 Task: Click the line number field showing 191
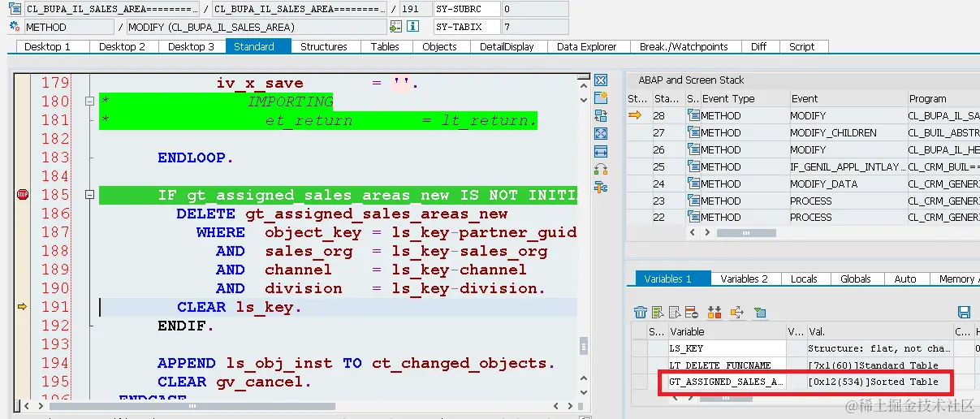tap(415, 10)
